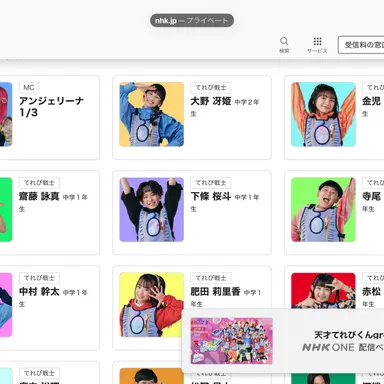Click the 天才てれびくん title in the popup
This screenshot has width=384, height=384.
pyautogui.click(x=349, y=335)
